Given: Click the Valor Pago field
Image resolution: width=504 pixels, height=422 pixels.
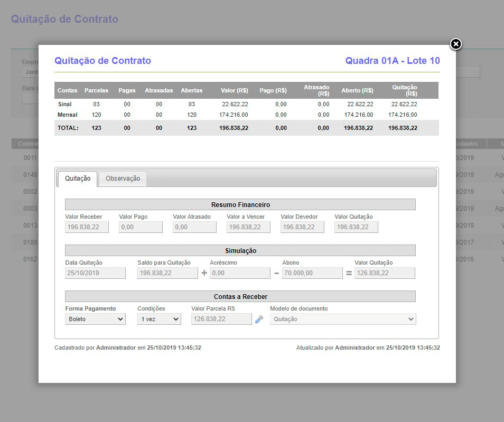Looking at the screenshot, I should [x=141, y=227].
